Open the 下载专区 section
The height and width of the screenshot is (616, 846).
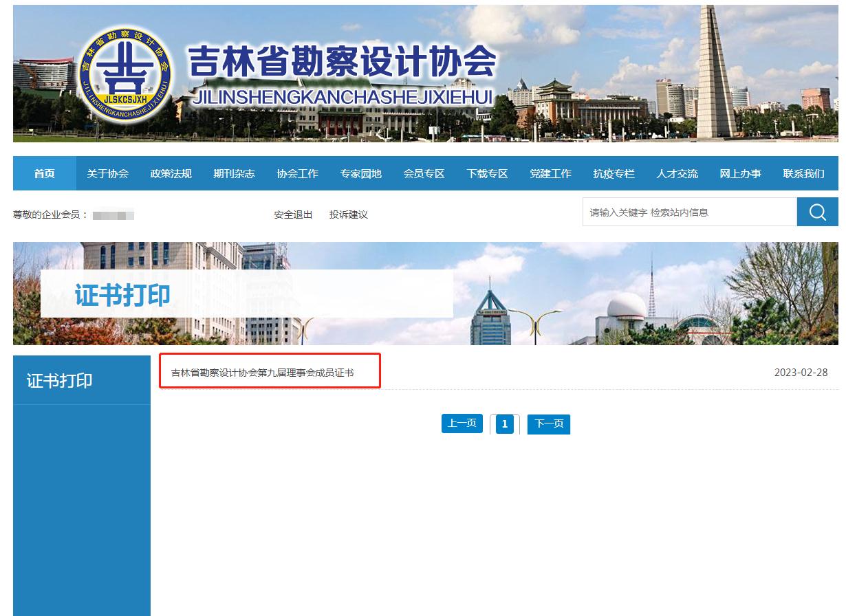click(x=488, y=173)
